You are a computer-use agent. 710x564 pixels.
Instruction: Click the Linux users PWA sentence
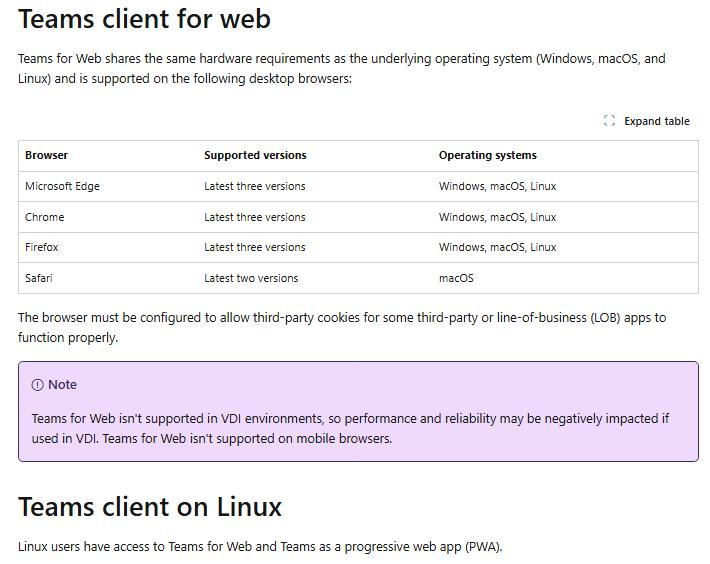tap(260, 546)
